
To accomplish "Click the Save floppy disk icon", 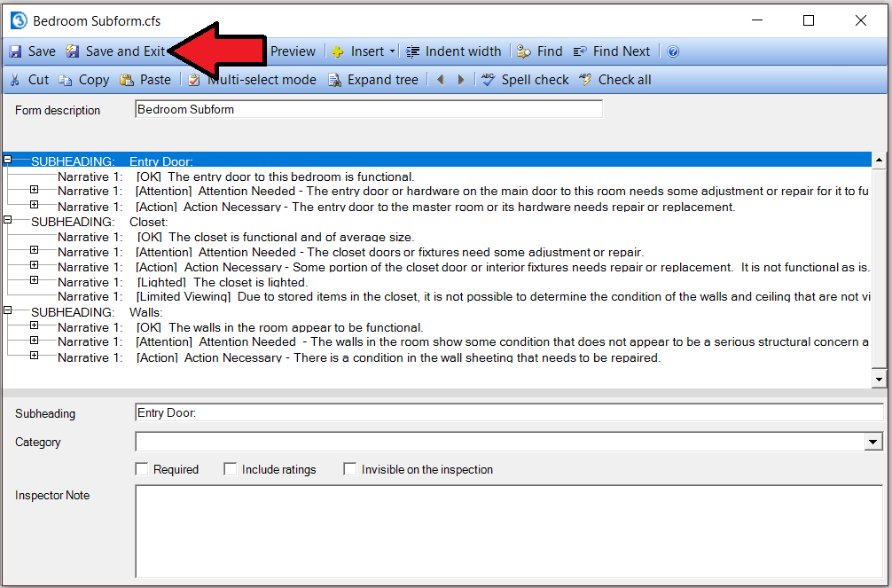I will 15,51.
